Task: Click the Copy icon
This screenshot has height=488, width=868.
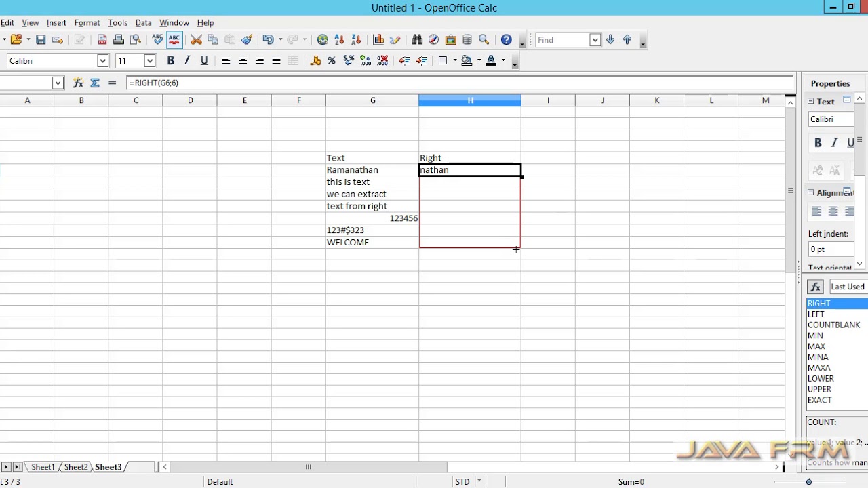Action: [x=213, y=40]
